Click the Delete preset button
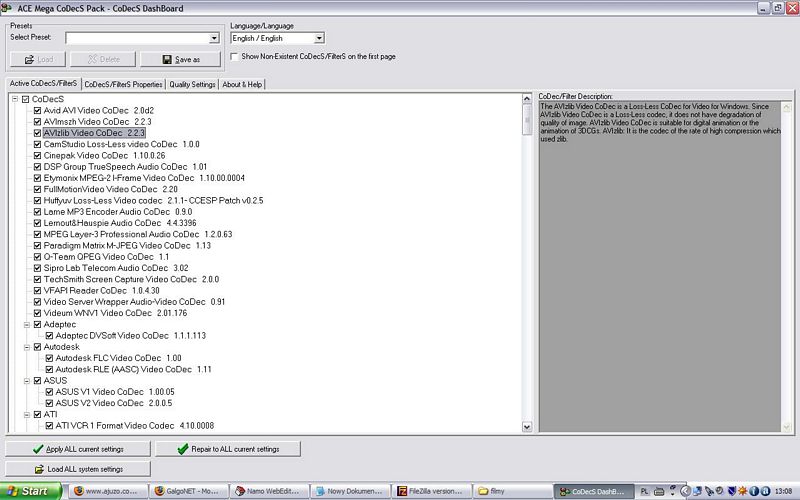Screen dimensions: 800x500 point(103,59)
